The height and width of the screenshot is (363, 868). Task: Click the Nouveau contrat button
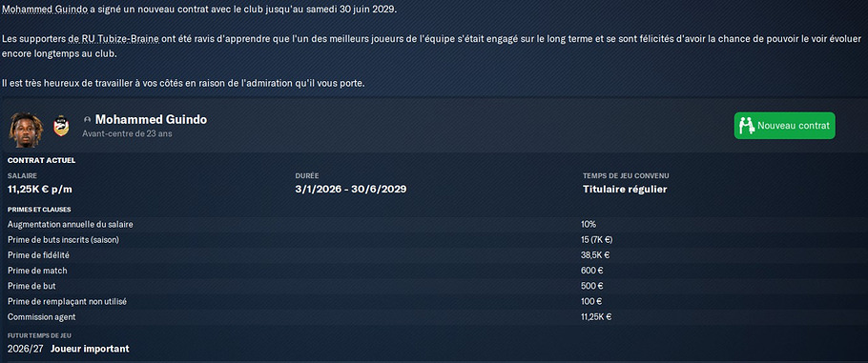point(784,126)
